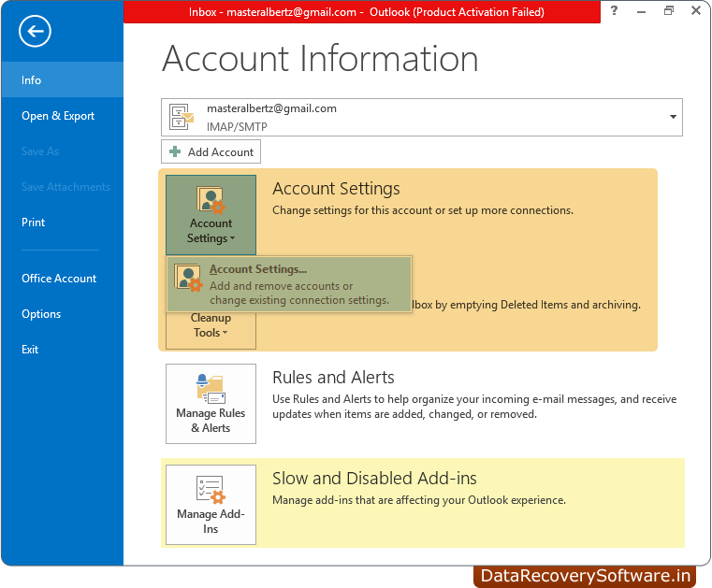Open the Cleanup Tools dropdown
Screen dimensions: 712x588
(x=211, y=330)
